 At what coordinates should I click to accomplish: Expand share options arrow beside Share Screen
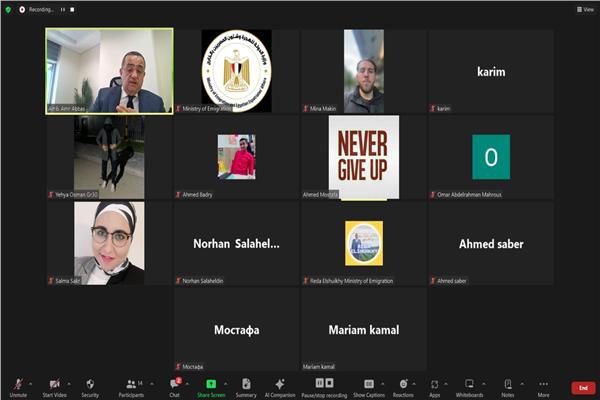click(226, 384)
